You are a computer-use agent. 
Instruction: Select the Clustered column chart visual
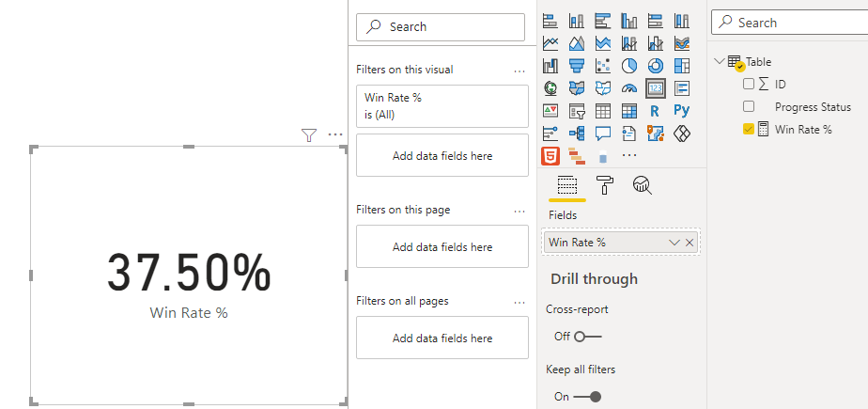click(628, 21)
